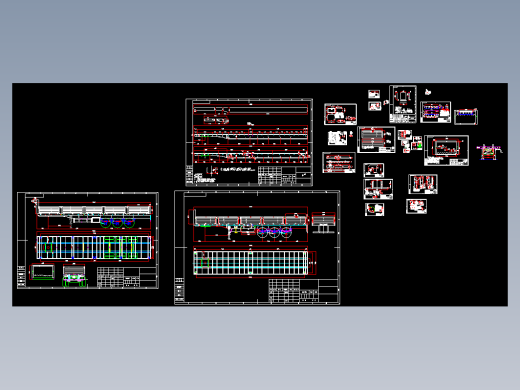
Task: Click the green-wheeled rear view of the trailer
Action: tap(74, 276)
